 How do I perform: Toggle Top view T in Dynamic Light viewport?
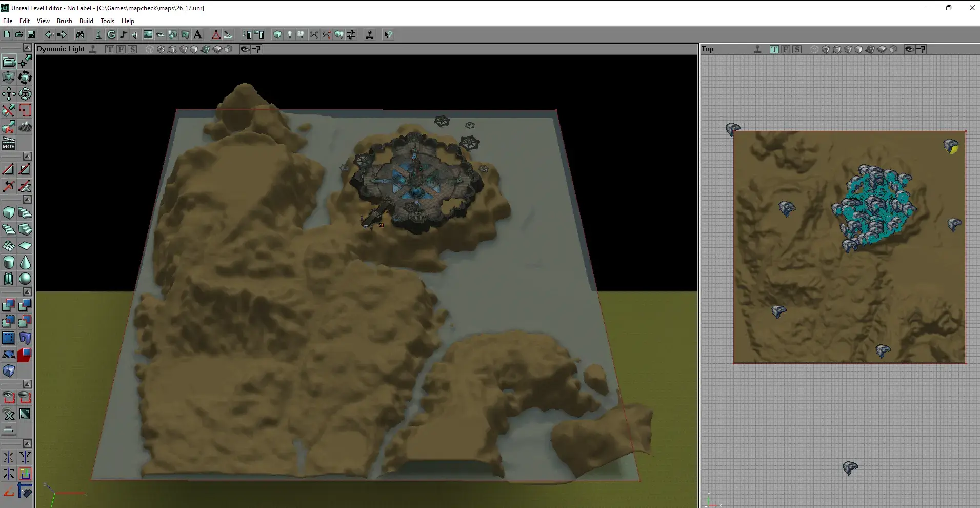110,49
